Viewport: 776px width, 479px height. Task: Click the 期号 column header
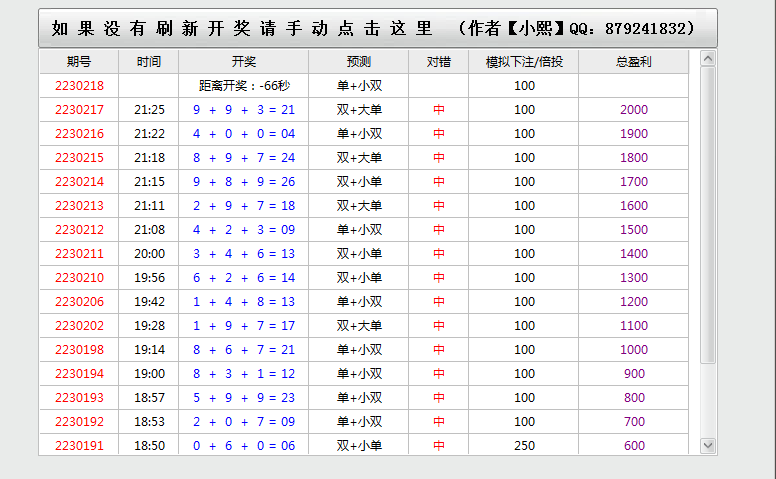[78, 62]
